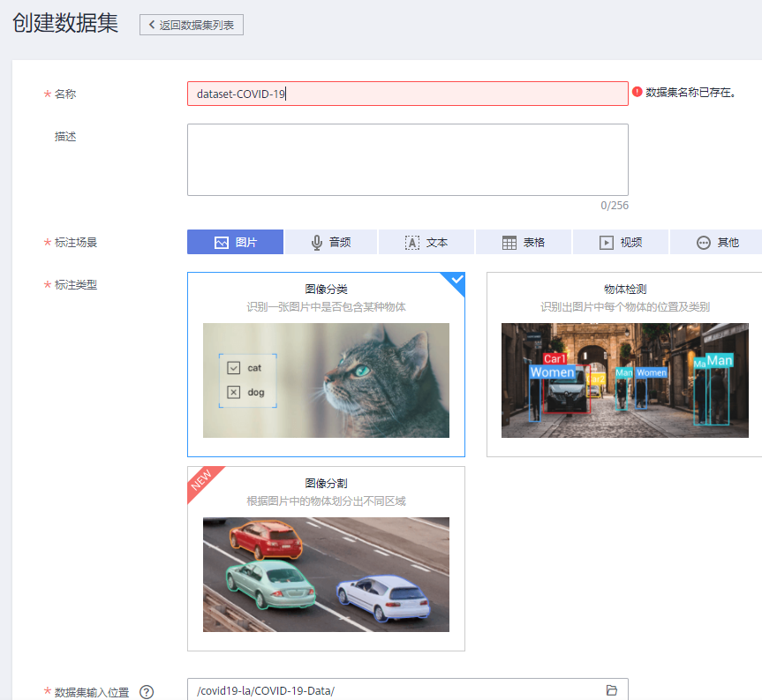This screenshot has width=762, height=700.
Task: Focus the 描述 description text area
Action: tap(408, 160)
